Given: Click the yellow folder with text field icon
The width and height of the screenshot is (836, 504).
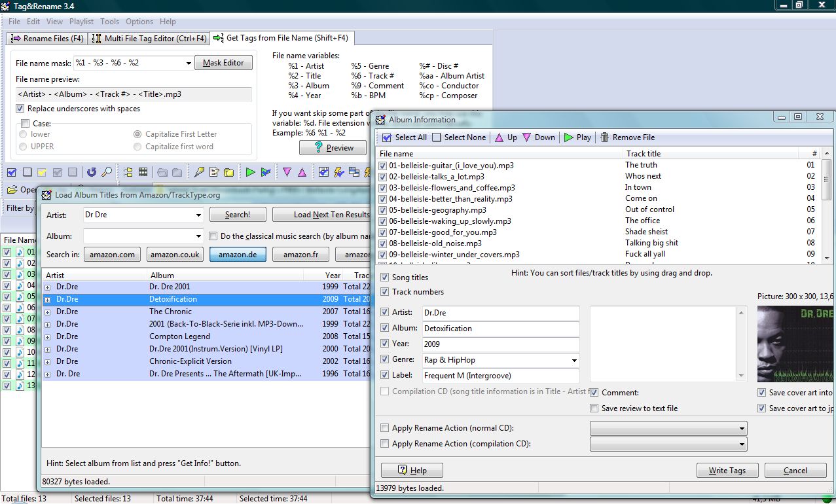Looking at the screenshot, I should click(x=228, y=173).
